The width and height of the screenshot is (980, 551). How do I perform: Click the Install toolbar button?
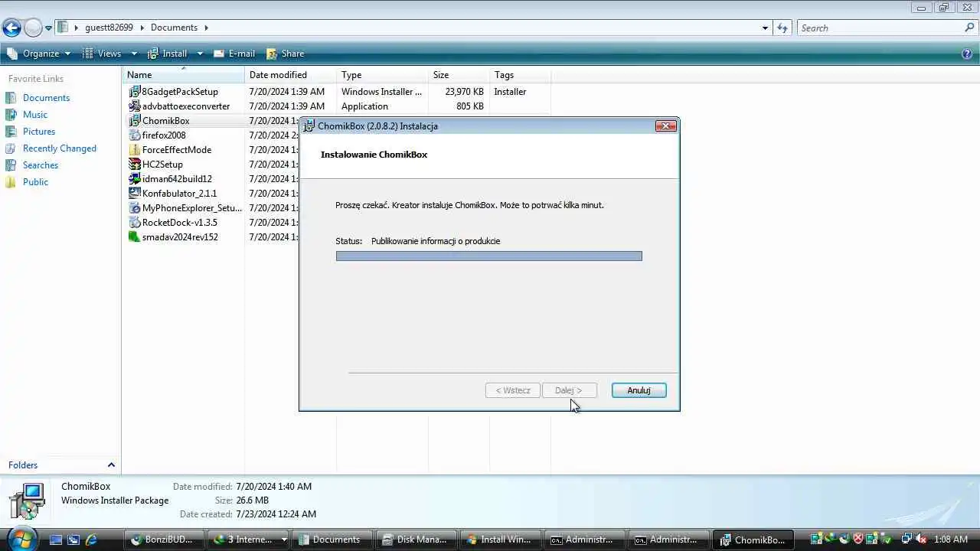tap(167, 54)
